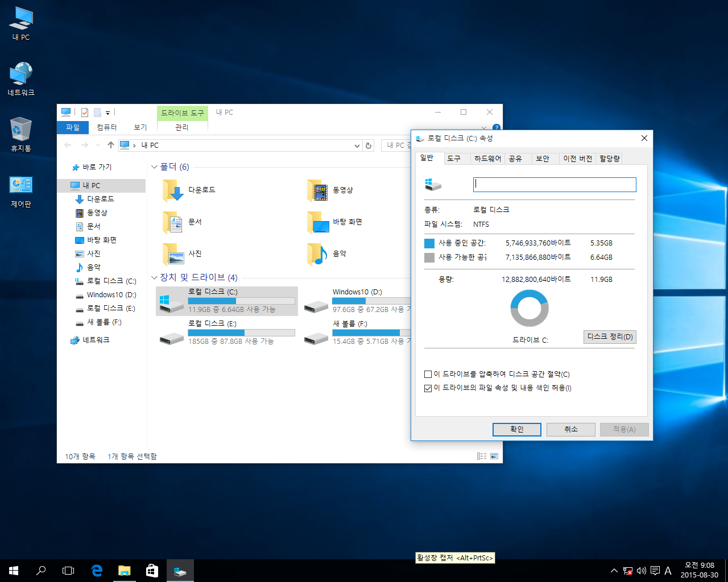Select 문서 in navigation pane
Screen dimensions: 728x582
click(93, 226)
